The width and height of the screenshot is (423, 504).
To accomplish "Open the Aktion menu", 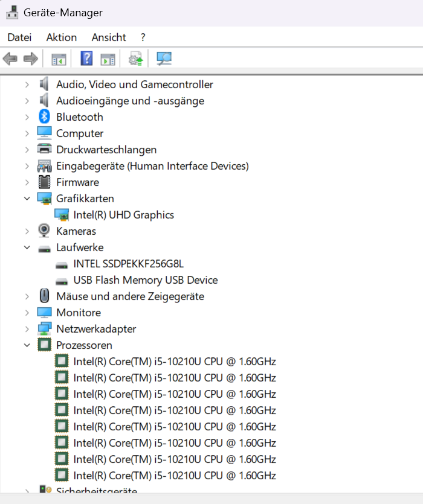I will coord(62,37).
